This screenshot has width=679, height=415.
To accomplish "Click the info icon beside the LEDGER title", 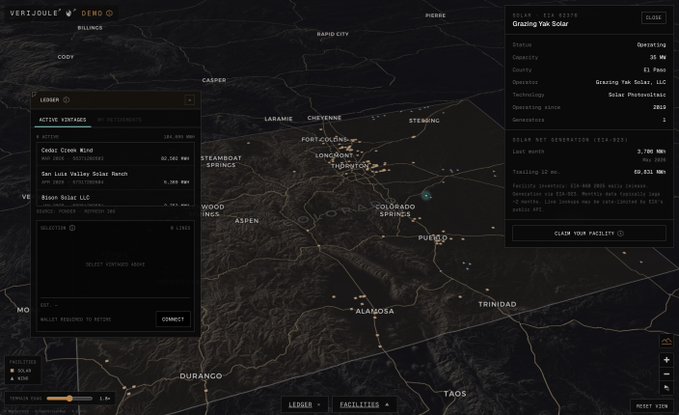I will [x=66, y=100].
